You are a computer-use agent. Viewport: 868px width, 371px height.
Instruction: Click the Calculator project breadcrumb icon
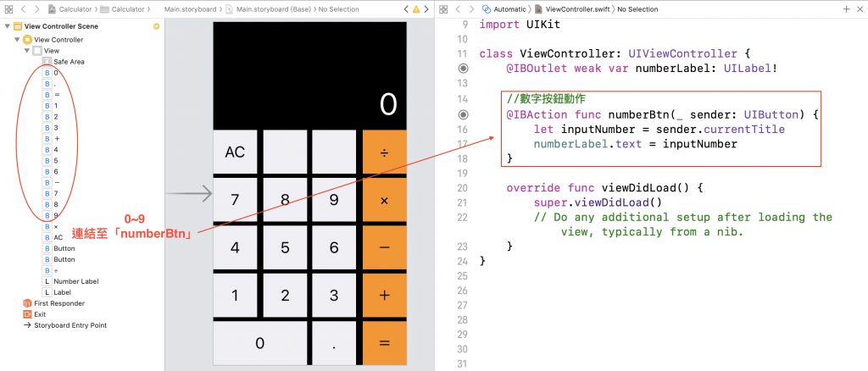click(x=52, y=9)
